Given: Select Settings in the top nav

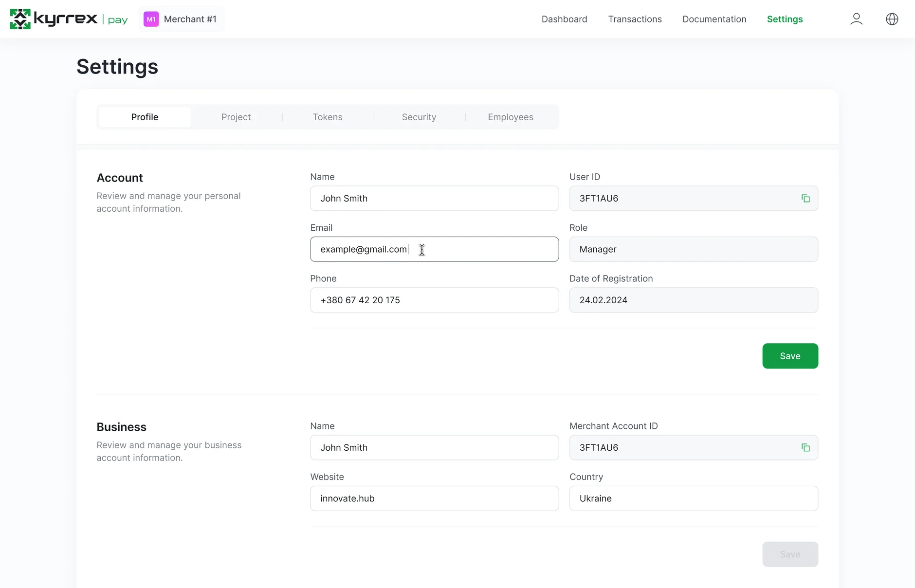Looking at the screenshot, I should point(785,19).
